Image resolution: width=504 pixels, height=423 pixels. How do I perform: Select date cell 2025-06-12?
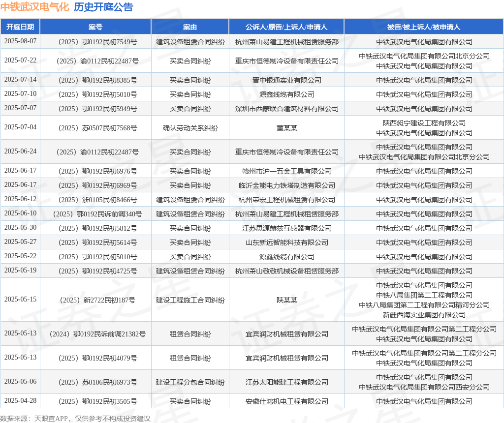[20, 199]
